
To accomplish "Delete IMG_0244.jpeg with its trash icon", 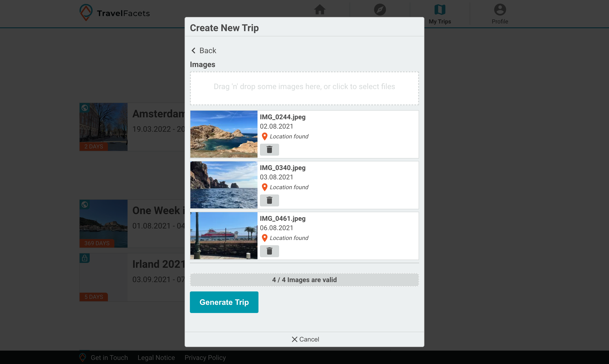I will [269, 149].
